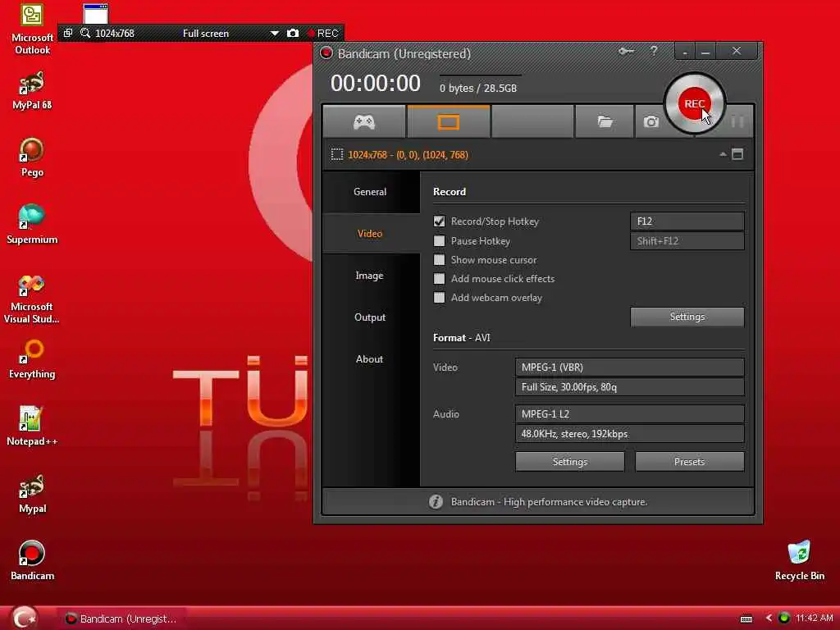Click the window select icon on capture bar
The height and width of the screenshot is (630, 840).
coord(68,33)
